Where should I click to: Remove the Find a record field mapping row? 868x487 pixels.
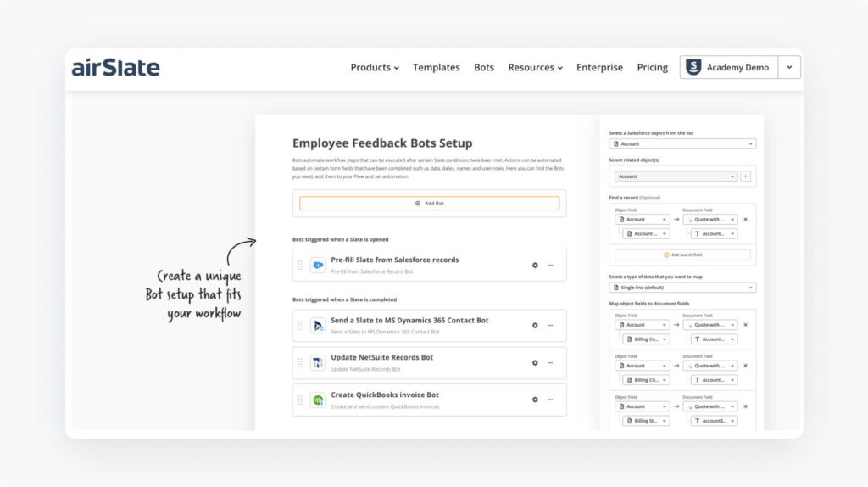point(745,220)
